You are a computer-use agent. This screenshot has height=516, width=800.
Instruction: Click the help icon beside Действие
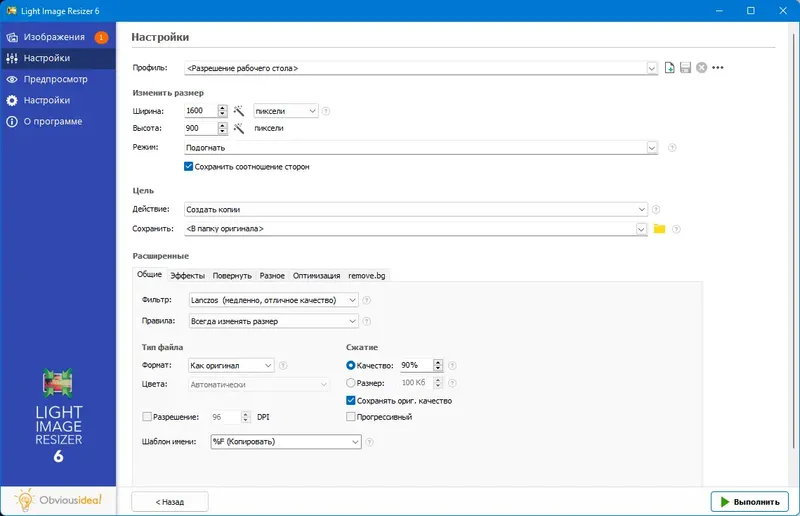pyautogui.click(x=656, y=209)
